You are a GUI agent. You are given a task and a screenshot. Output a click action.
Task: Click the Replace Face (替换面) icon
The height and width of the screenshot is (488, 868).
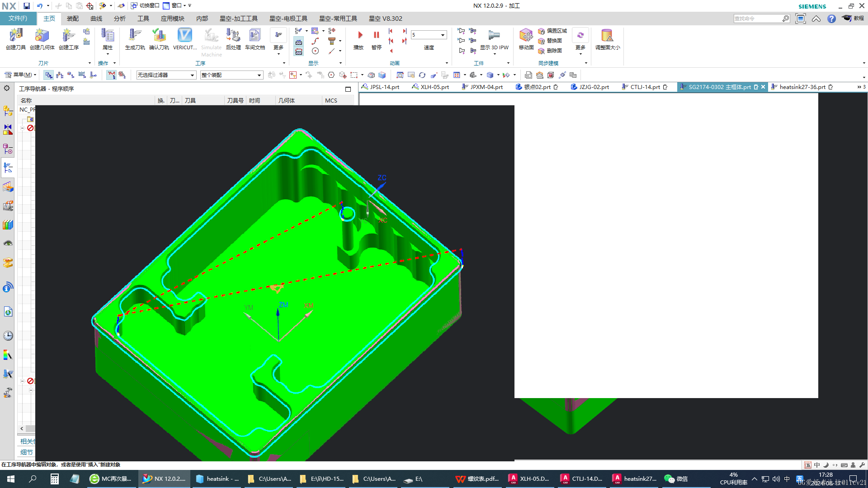(550, 41)
